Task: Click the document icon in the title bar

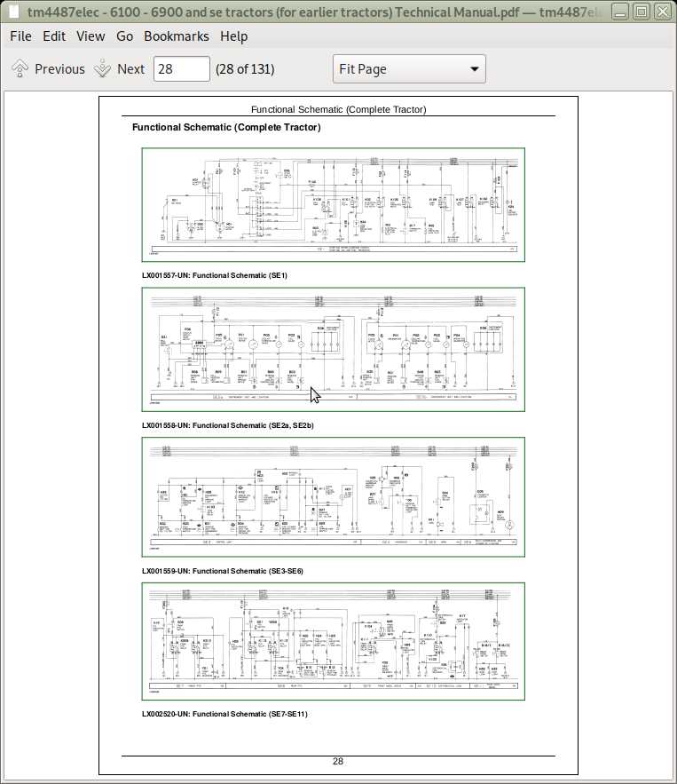Action: click(14, 12)
